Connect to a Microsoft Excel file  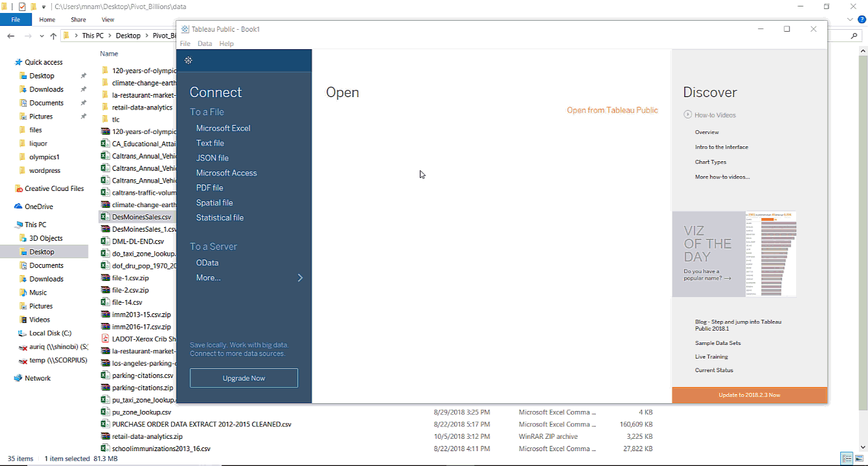click(x=223, y=128)
